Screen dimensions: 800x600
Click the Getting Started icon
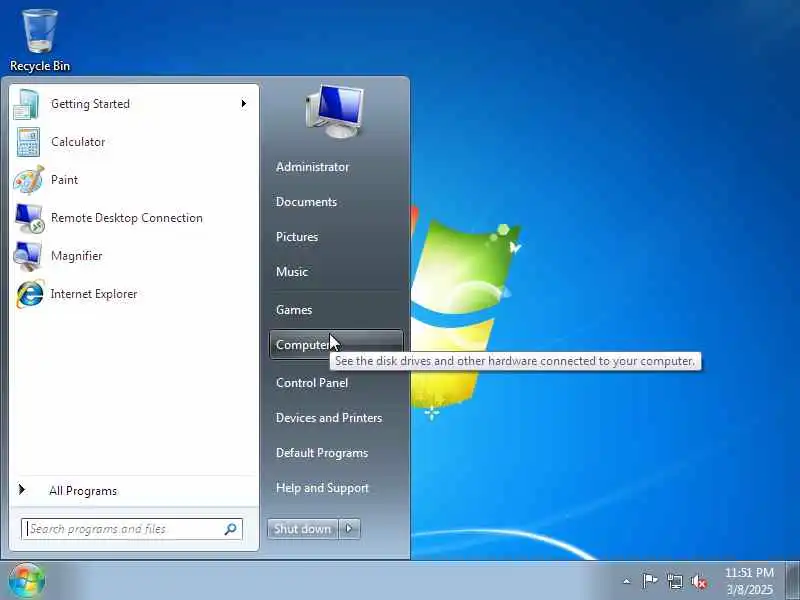point(27,104)
